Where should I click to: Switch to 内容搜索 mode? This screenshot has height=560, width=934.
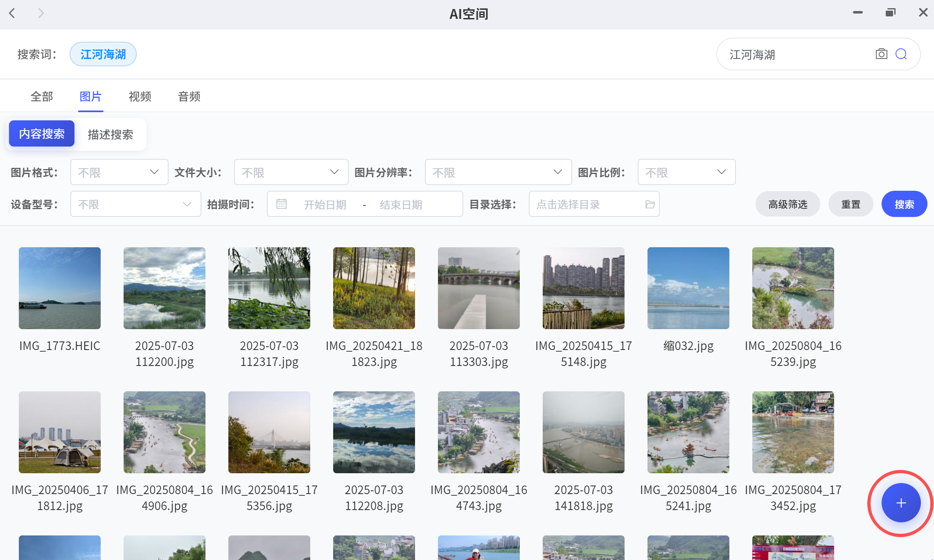click(42, 134)
